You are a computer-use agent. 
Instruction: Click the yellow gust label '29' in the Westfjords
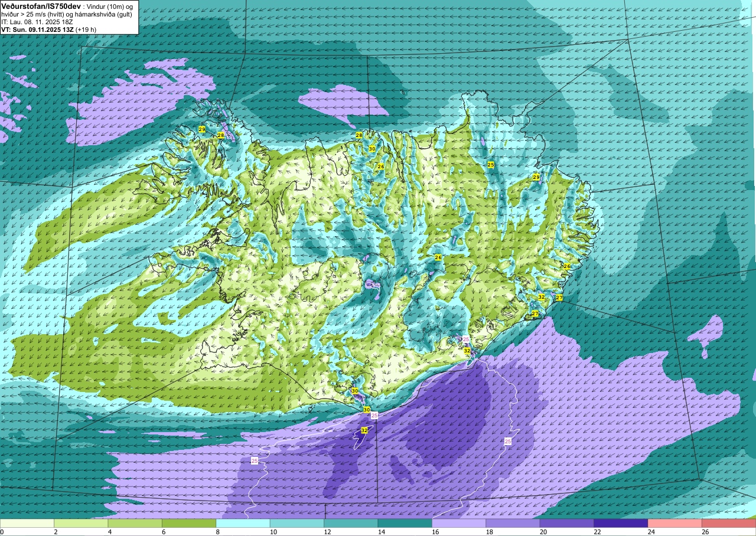coord(201,129)
